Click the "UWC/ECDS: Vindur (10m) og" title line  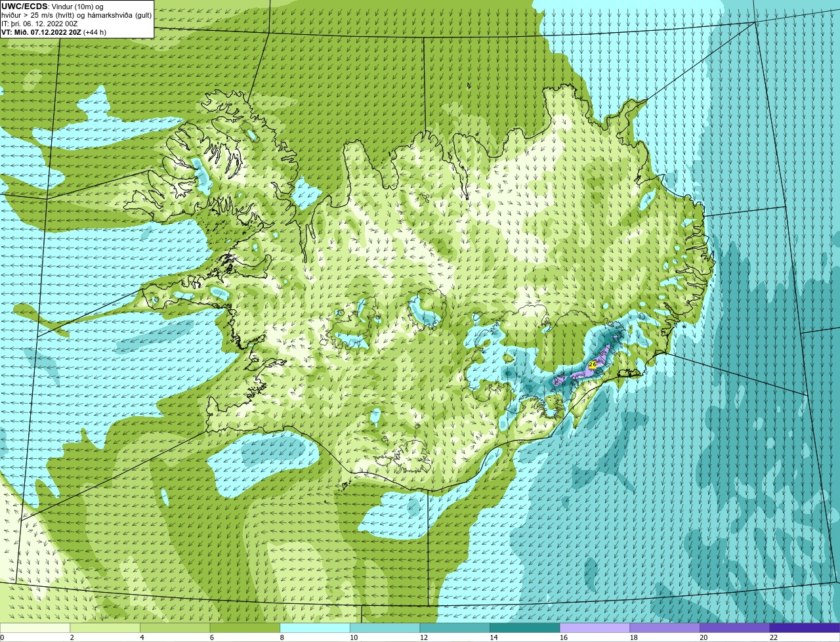point(52,6)
